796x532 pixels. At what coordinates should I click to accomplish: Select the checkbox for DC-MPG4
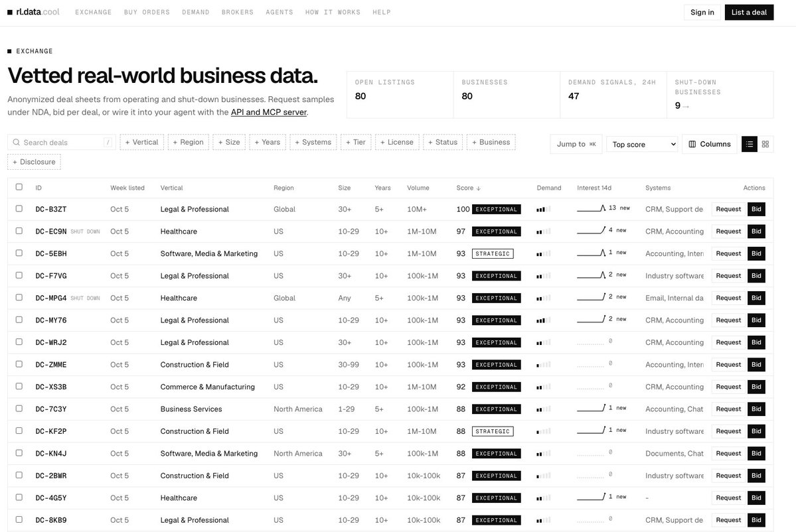coord(19,297)
